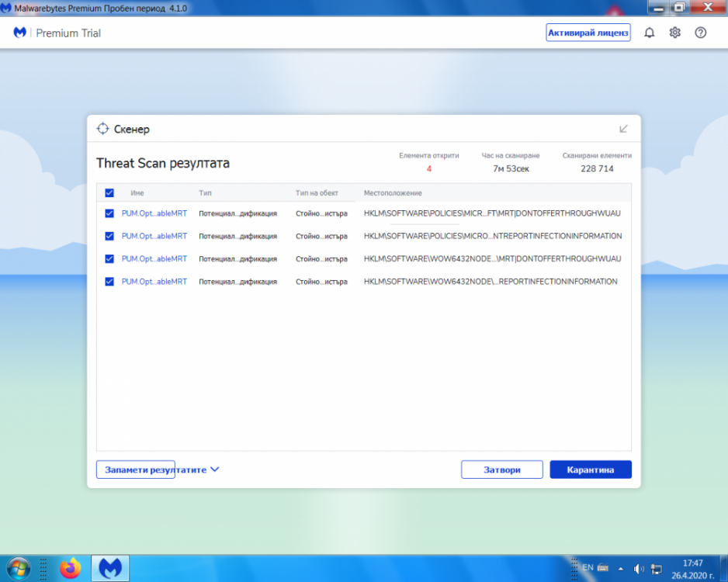The width and height of the screenshot is (728, 582).
Task: Select the HKLM\SOFTWARE\WOW6432NODE...\MRT|DONTOFFERTHROUGHWUAU location
Action: [x=492, y=258]
